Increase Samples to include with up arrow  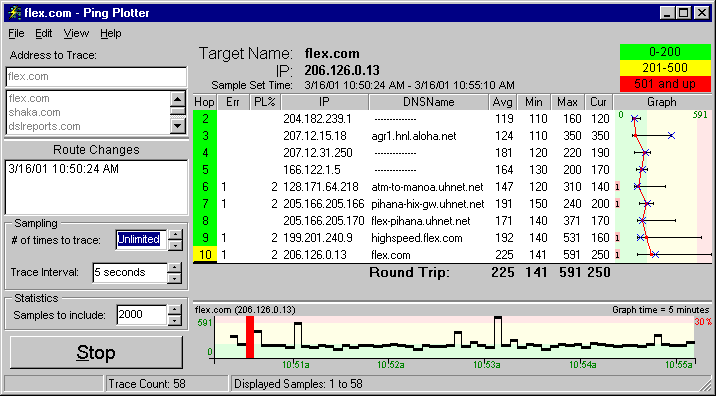point(175,310)
